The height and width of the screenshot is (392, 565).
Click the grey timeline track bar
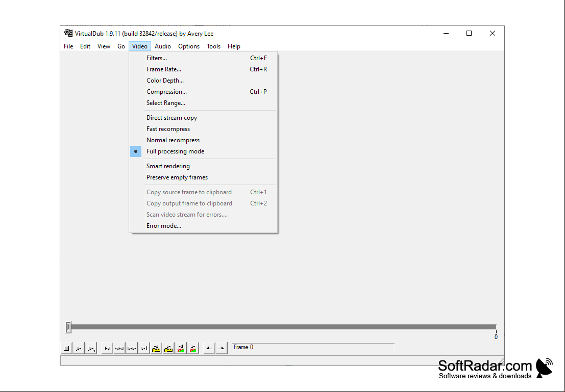coord(284,327)
